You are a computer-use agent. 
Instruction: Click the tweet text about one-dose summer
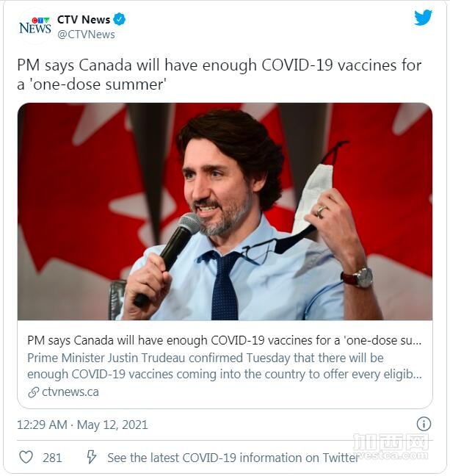[219, 75]
